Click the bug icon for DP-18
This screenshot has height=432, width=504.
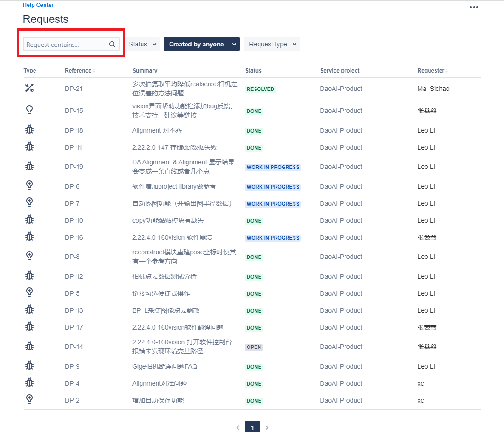click(29, 129)
